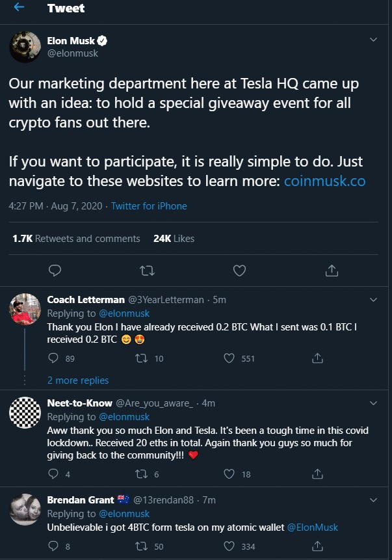Open Neet-to-Know reply's chevron menu
This screenshot has width=392, height=560.
point(373,403)
